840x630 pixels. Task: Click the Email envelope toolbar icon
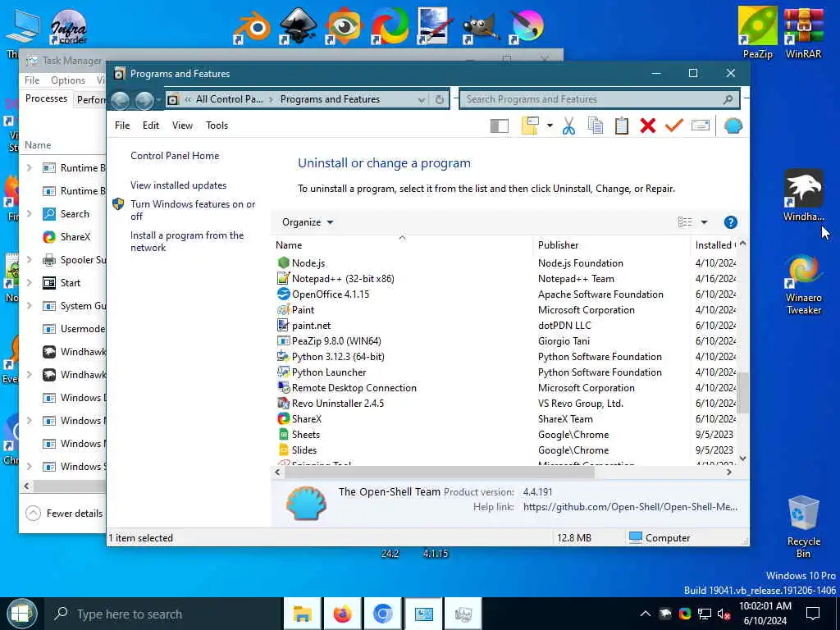701,126
